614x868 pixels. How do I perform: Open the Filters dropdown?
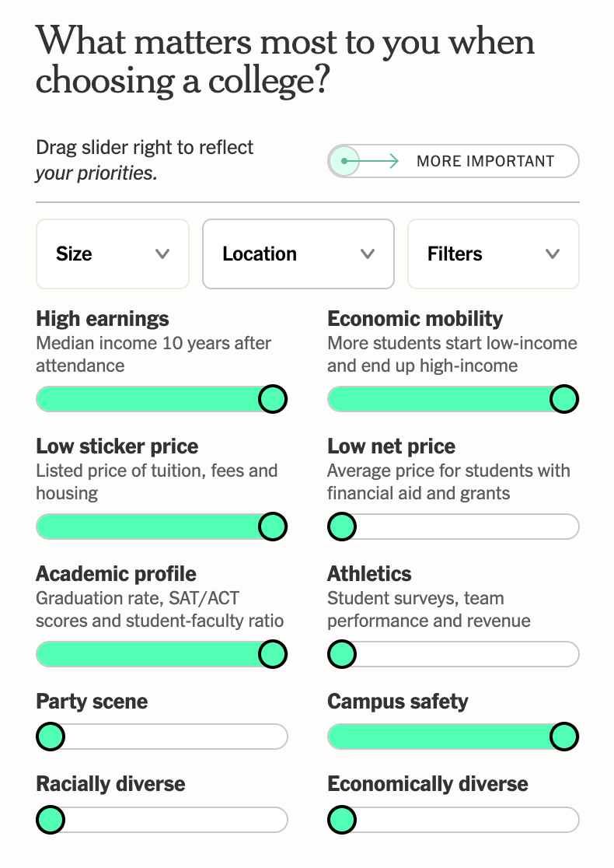coord(494,254)
